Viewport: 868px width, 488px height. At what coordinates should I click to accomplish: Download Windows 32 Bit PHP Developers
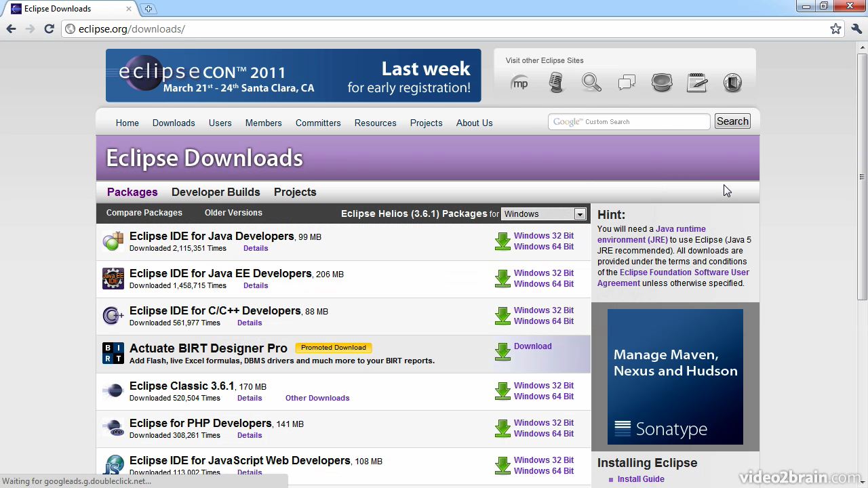(543, 423)
